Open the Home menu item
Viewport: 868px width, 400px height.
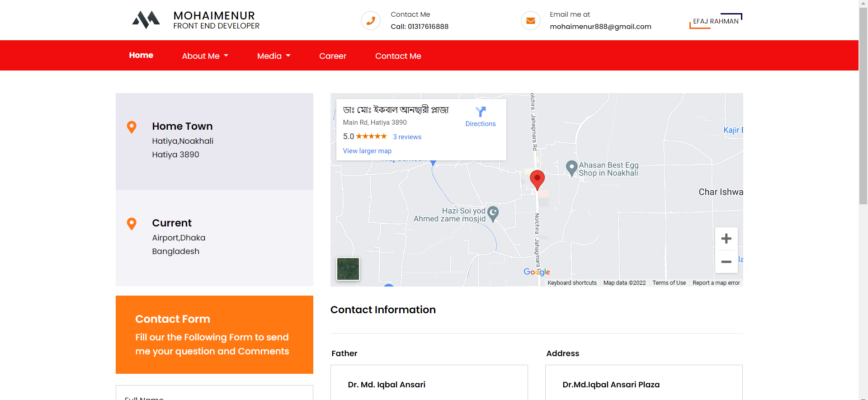click(x=141, y=55)
